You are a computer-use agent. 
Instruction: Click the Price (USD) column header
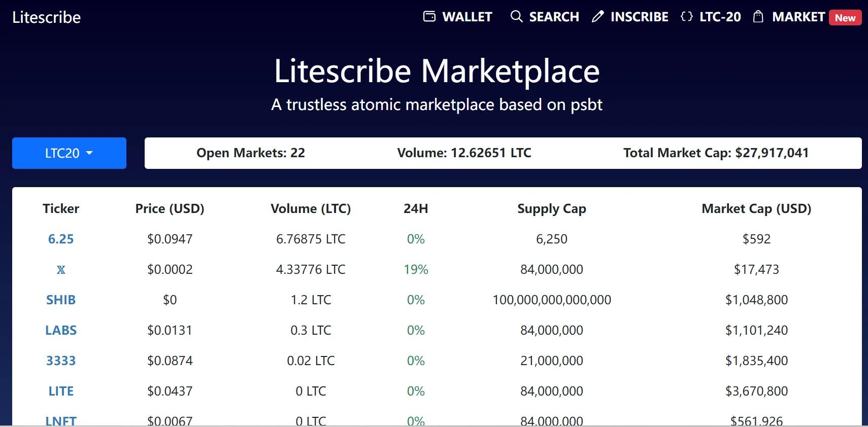click(x=170, y=208)
